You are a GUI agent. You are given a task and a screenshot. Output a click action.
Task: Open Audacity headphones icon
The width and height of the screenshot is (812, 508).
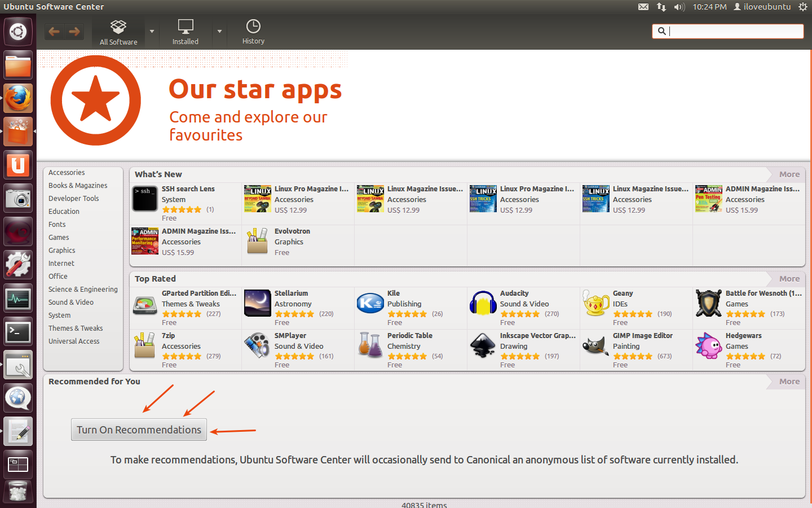coord(483,304)
